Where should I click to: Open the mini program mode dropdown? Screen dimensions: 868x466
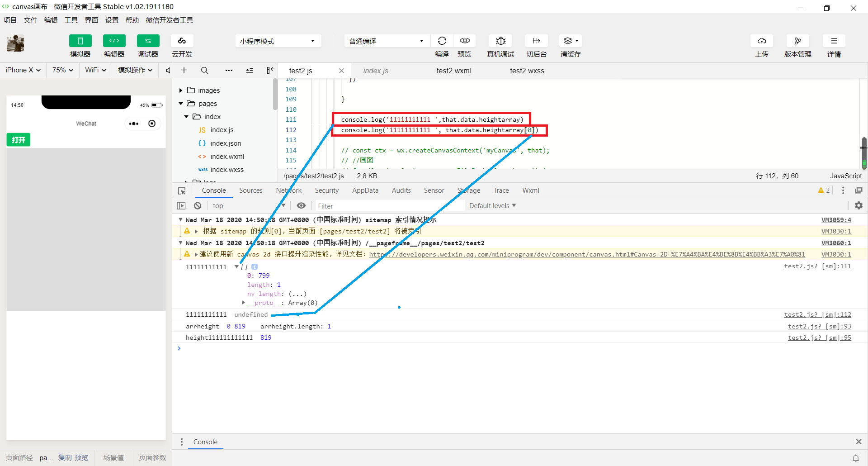(x=278, y=41)
